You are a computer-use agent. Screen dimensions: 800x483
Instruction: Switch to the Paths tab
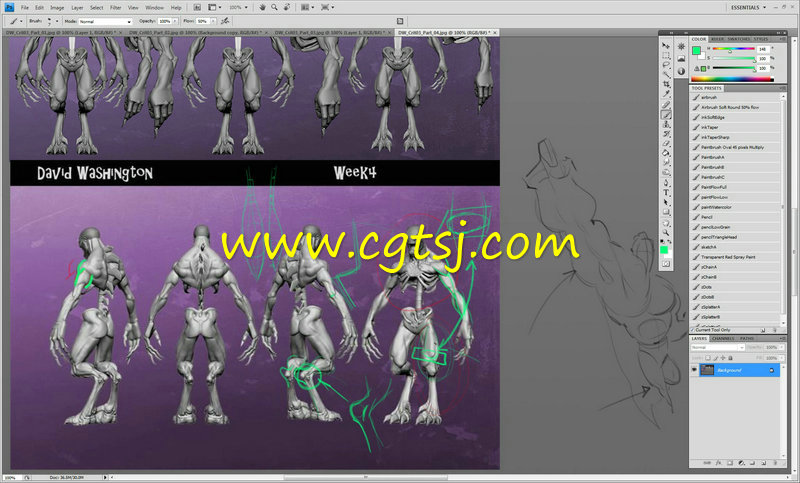tap(747, 339)
